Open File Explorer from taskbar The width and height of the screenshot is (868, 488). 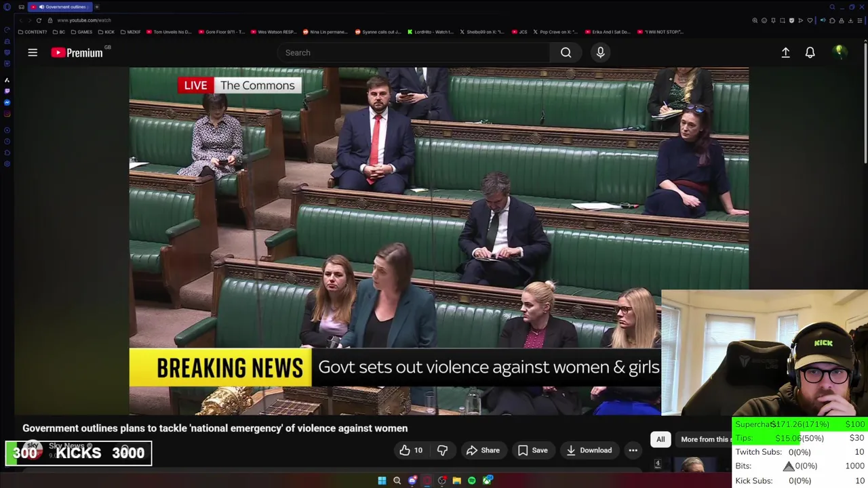[x=456, y=481]
